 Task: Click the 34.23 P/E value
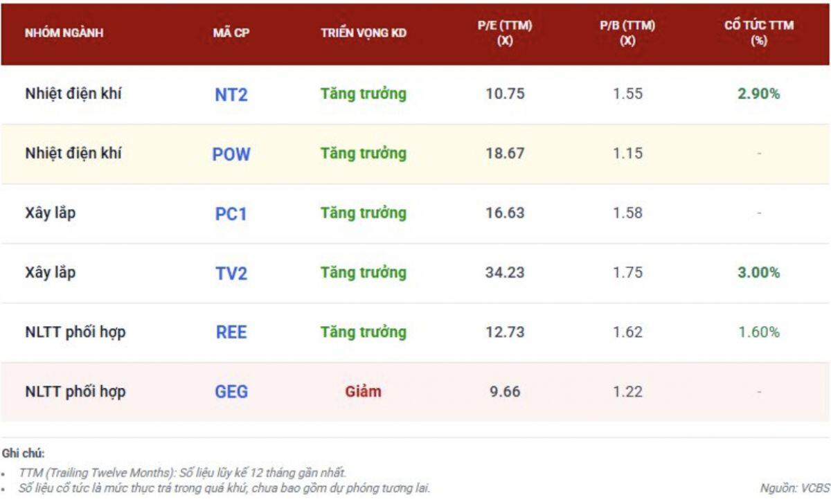click(505, 273)
